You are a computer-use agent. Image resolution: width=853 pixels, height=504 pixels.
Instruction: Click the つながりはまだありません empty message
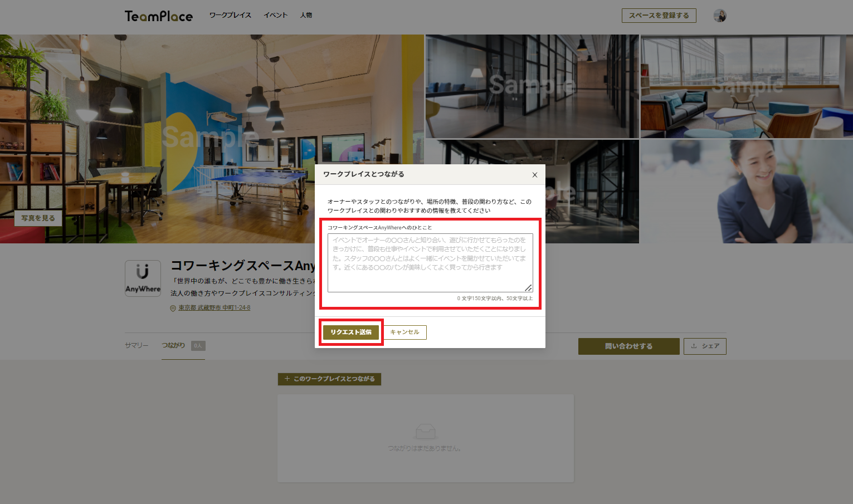(x=425, y=448)
